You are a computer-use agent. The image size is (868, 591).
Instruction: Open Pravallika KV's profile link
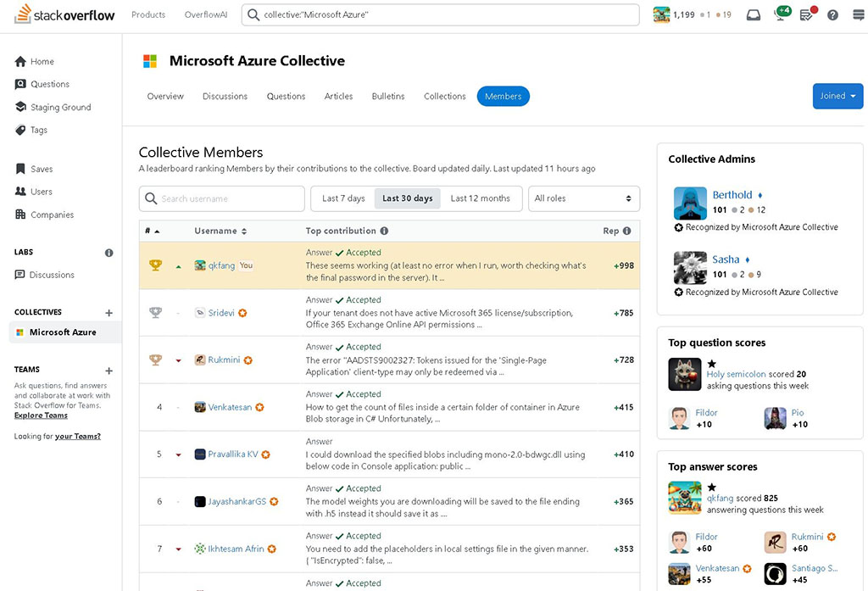coord(232,454)
